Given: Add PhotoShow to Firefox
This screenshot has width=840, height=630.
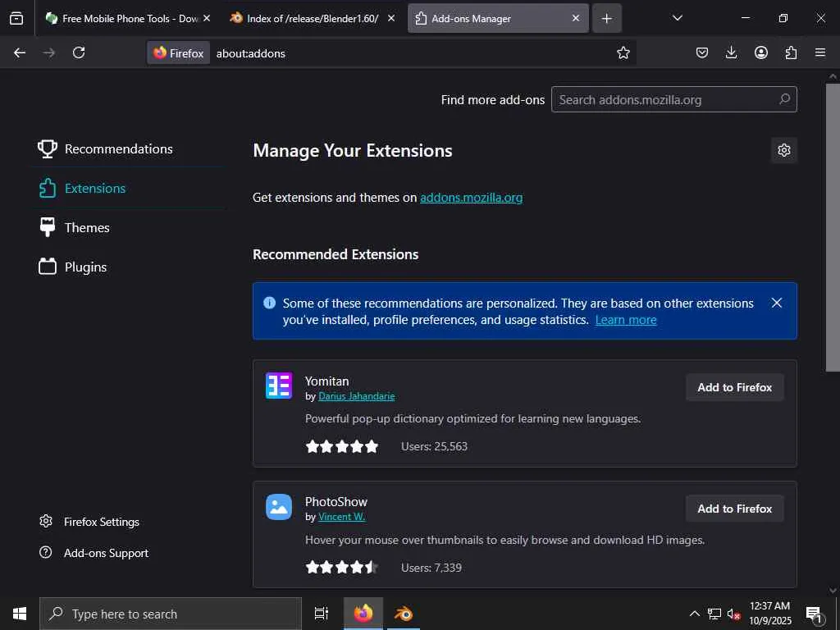Looking at the screenshot, I should click(734, 509).
